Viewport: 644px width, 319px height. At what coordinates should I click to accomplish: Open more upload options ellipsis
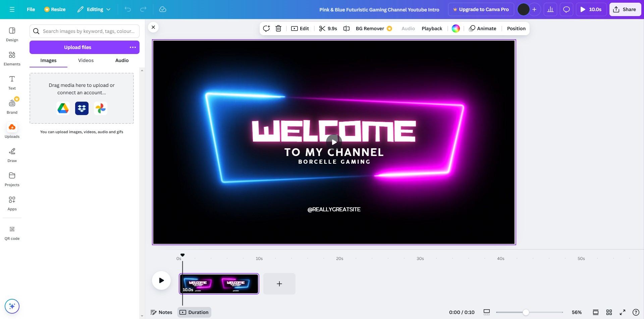pos(133,47)
